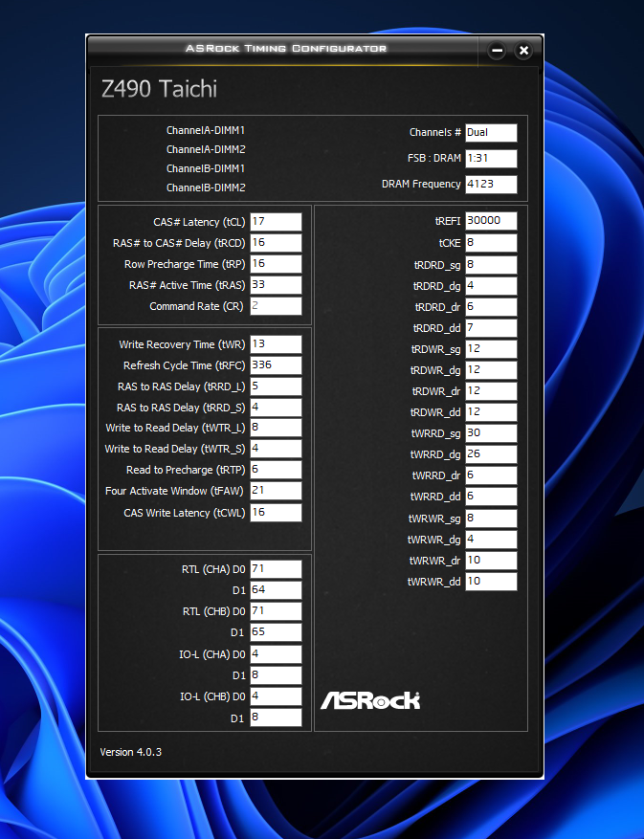The image size is (644, 839).
Task: Select the tWRRD_dg field showing 26
Action: [x=491, y=453]
